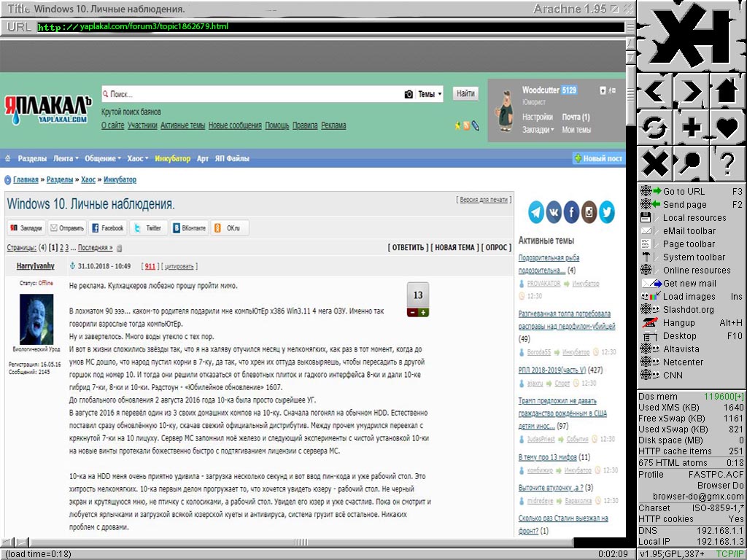Open Почта (1) link
Image resolution: width=747 pixels, height=560 pixels.
576,117
